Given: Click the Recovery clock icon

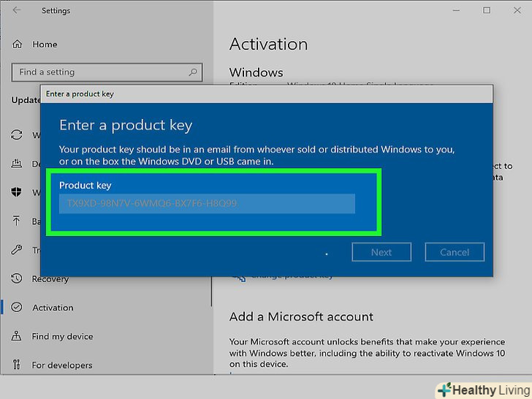Looking at the screenshot, I should [16, 278].
